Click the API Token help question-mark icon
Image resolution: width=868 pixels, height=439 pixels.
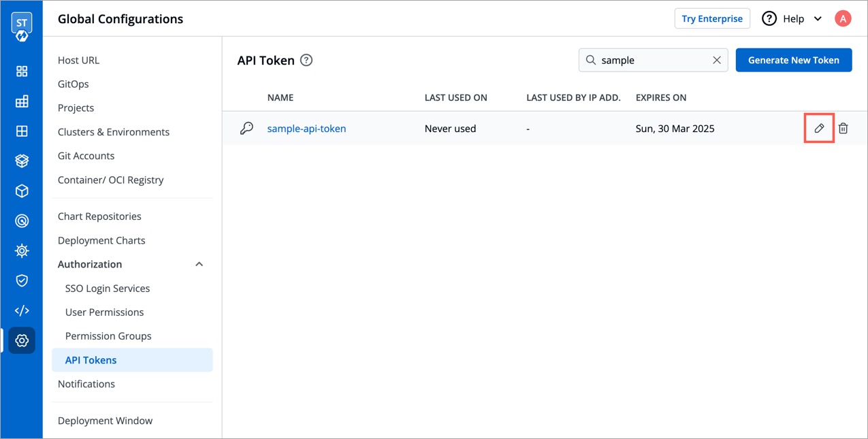pyautogui.click(x=306, y=60)
